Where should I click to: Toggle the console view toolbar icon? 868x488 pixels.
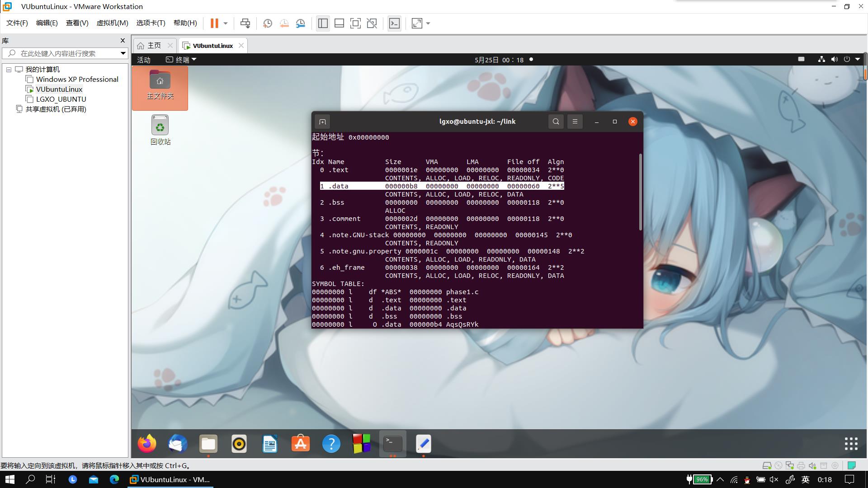click(394, 23)
